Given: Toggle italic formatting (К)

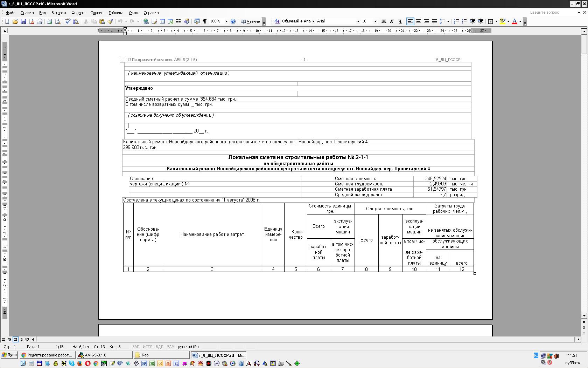Looking at the screenshot, I should pyautogui.click(x=392, y=21).
